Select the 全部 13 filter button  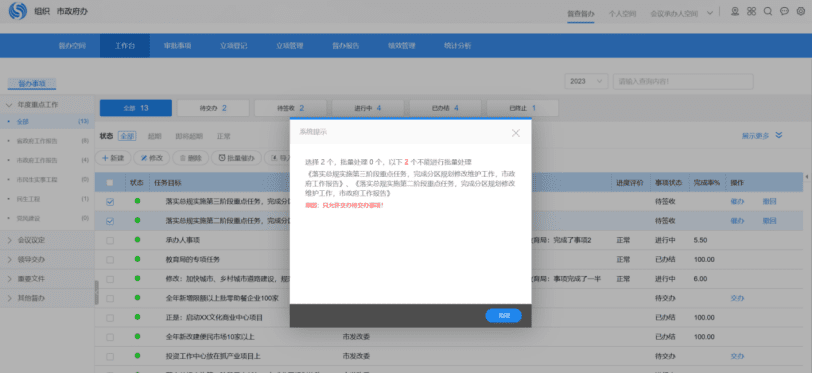pyautogui.click(x=136, y=108)
